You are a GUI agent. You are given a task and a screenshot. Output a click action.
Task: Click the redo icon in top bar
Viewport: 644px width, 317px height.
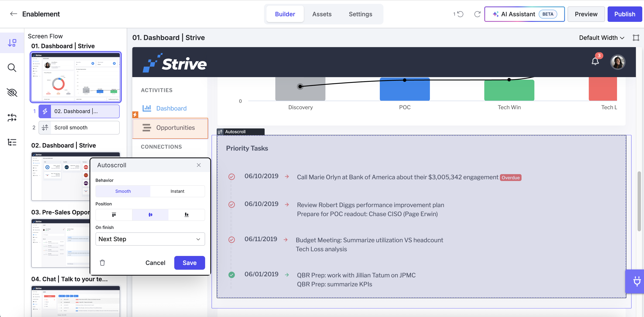(x=477, y=14)
